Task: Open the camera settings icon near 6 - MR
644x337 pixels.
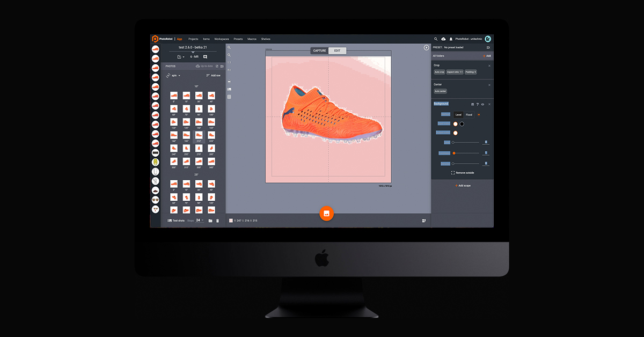Action: coord(179,57)
